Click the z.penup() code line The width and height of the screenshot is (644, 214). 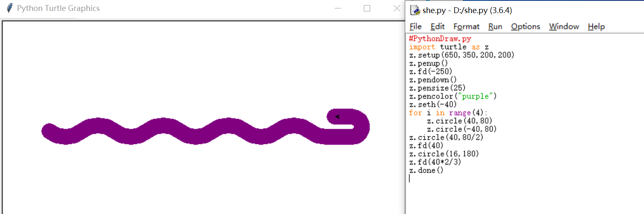click(x=428, y=63)
